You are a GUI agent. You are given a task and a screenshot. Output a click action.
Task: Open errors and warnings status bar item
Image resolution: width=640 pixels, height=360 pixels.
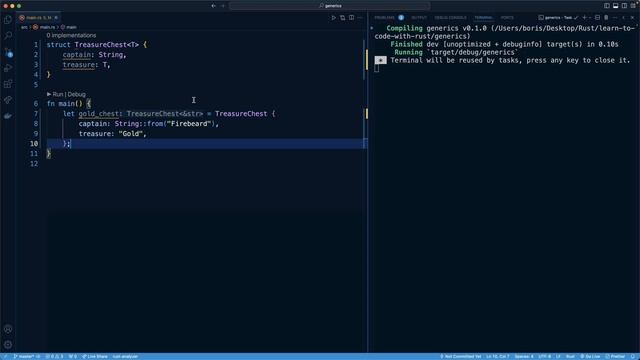(54, 356)
